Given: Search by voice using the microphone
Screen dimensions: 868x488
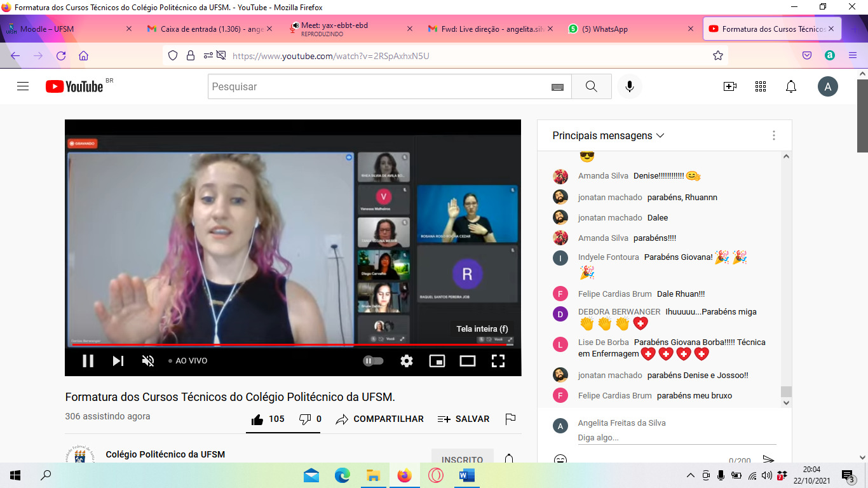Looking at the screenshot, I should coord(630,86).
